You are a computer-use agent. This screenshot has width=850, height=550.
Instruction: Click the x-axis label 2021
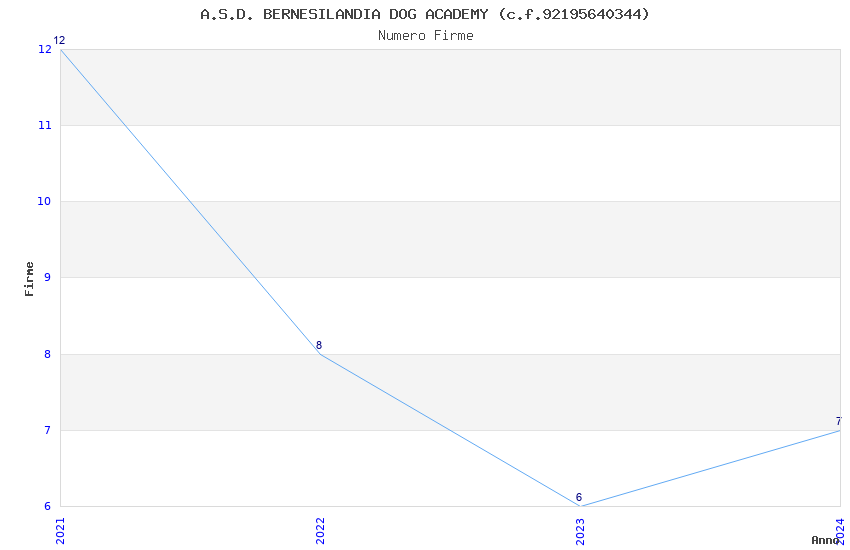tap(60, 531)
